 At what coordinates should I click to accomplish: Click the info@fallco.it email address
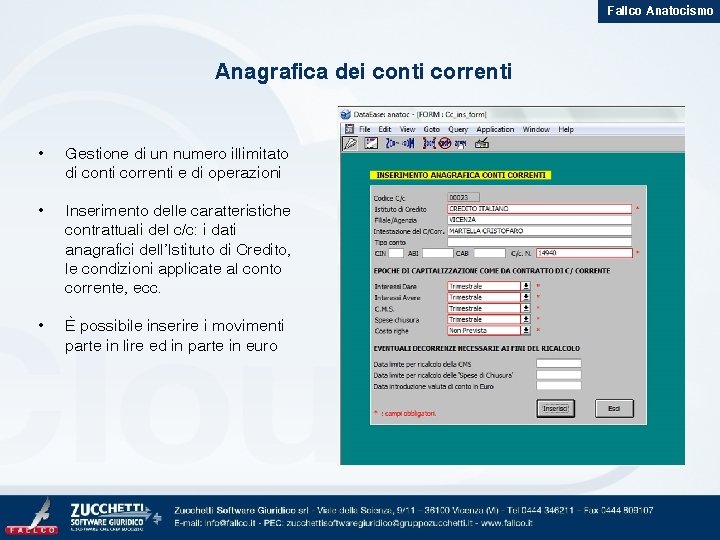tap(230, 523)
